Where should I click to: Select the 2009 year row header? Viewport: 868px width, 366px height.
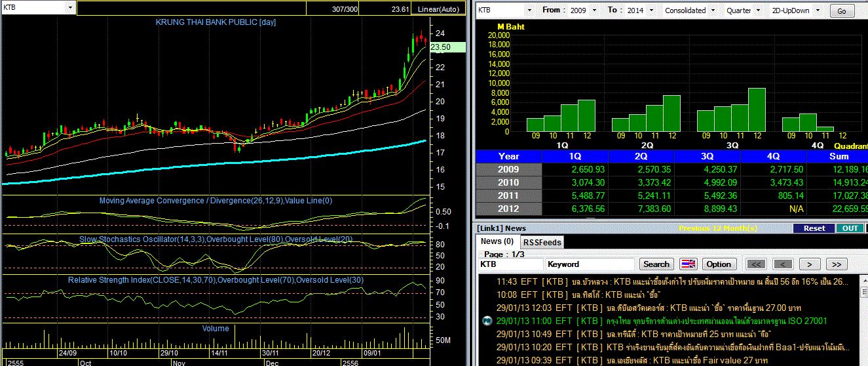(x=509, y=169)
